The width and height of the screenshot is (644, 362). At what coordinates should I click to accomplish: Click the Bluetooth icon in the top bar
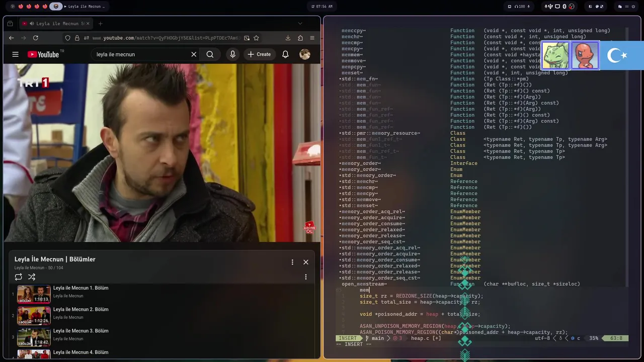coord(564,7)
